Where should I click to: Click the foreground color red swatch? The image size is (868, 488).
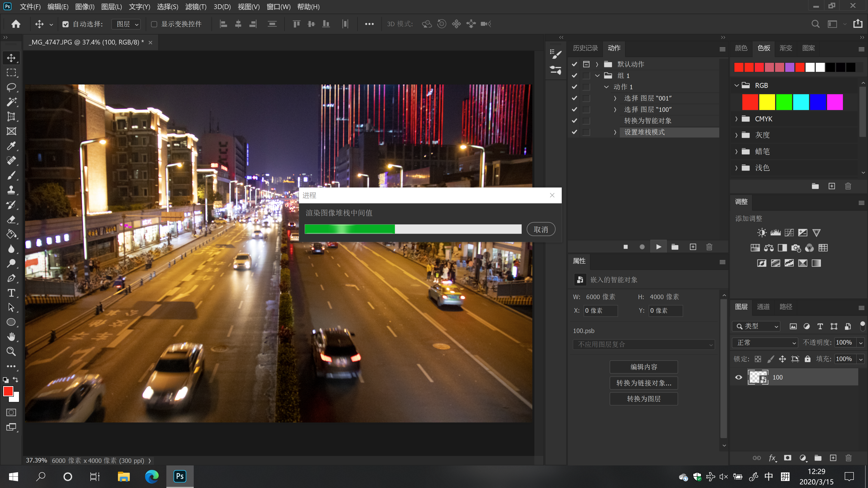[x=8, y=391]
